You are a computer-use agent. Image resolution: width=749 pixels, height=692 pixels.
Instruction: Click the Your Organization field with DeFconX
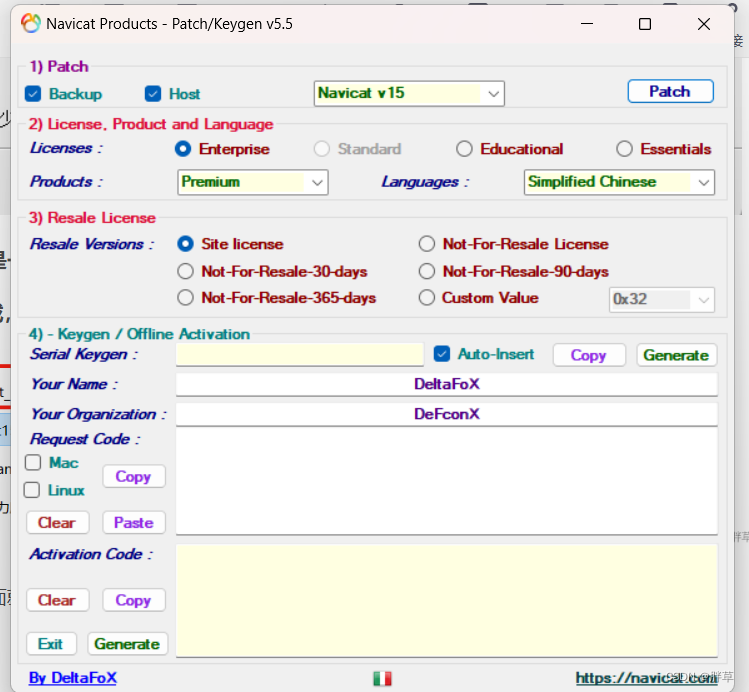tap(447, 414)
